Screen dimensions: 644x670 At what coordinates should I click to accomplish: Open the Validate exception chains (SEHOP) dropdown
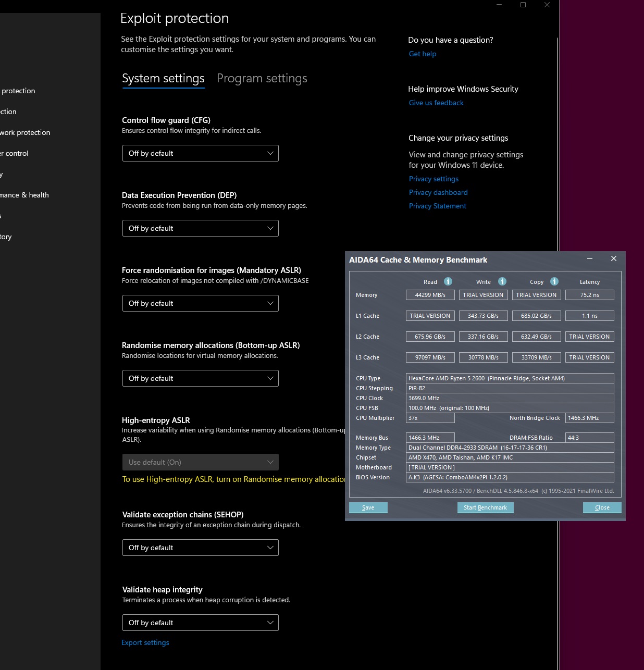point(201,548)
